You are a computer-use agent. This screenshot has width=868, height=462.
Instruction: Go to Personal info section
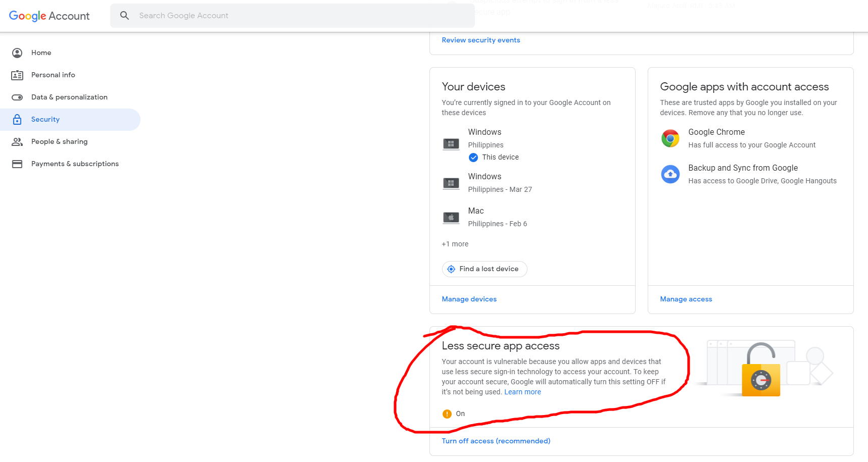pos(53,75)
